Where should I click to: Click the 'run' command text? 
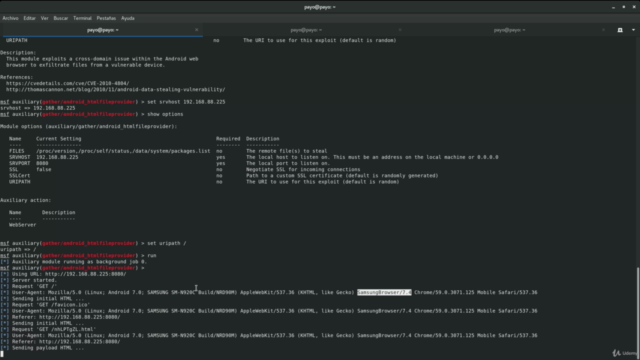(x=151, y=256)
